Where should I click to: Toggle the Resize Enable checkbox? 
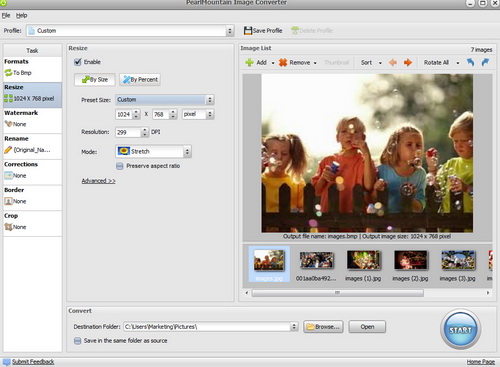click(78, 62)
